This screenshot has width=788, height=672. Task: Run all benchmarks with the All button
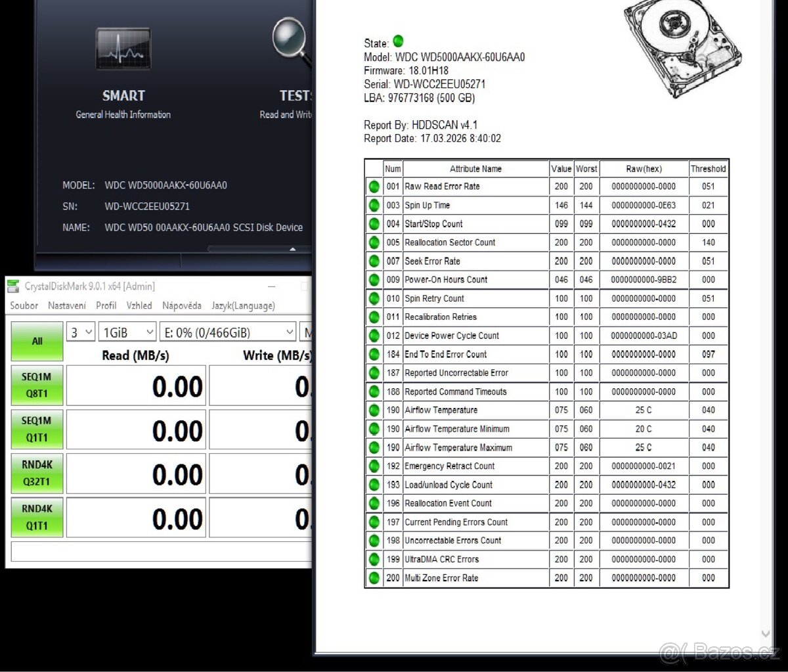(x=37, y=341)
